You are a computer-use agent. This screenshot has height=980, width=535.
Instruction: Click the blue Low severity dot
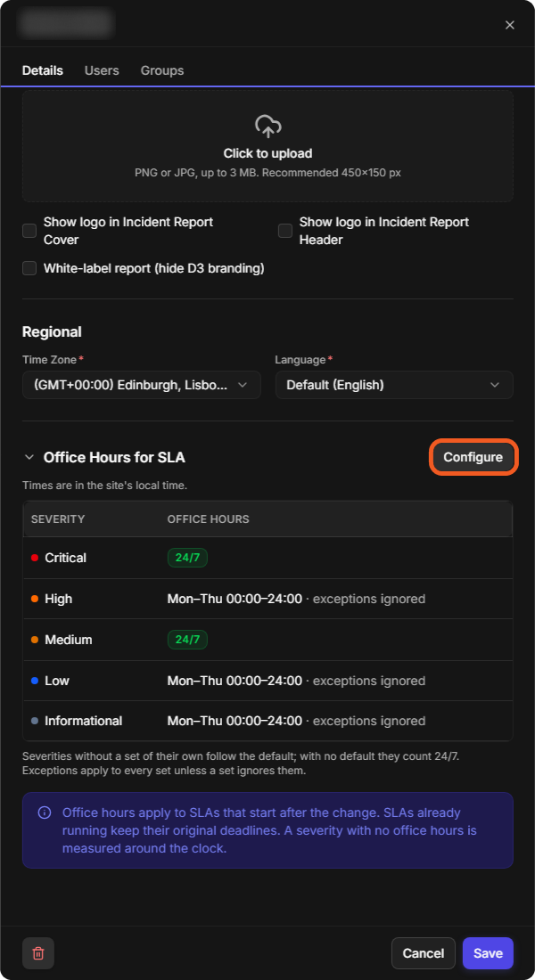[35, 681]
